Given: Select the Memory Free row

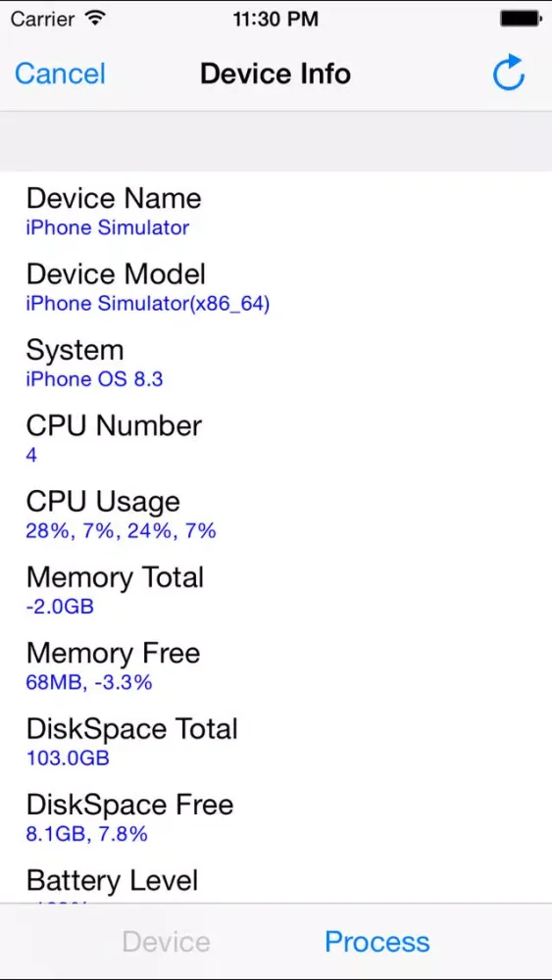Looking at the screenshot, I should point(276,665).
